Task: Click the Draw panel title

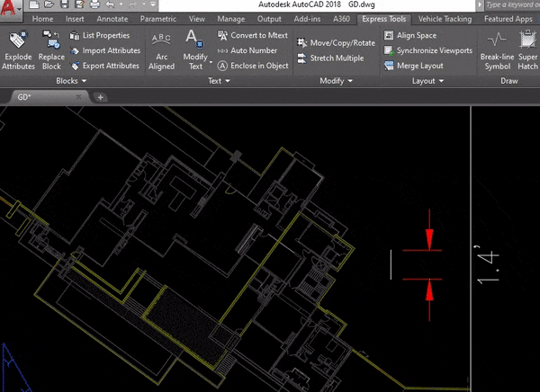Action: tap(509, 81)
